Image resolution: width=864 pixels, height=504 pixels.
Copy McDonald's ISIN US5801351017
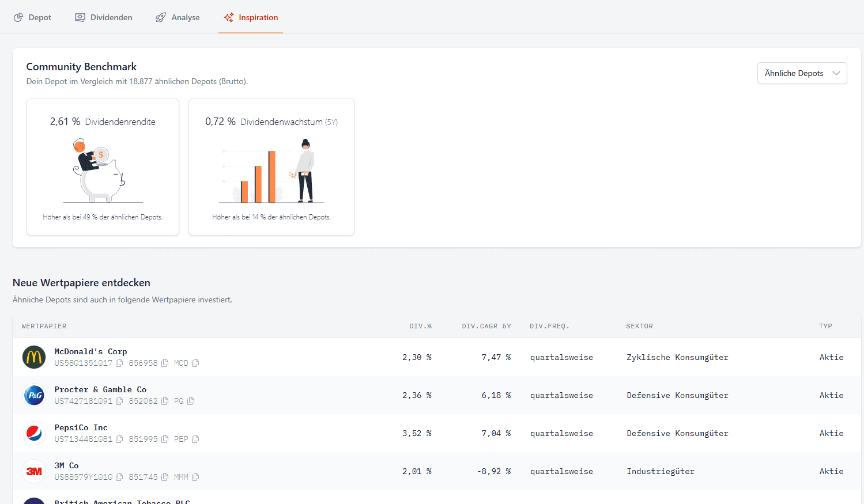pyautogui.click(x=119, y=363)
